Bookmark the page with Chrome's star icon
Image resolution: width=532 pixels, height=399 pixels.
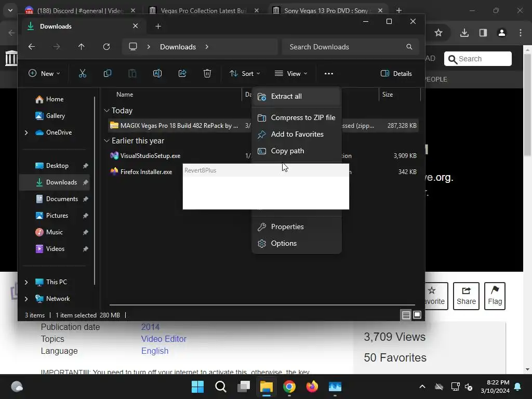(x=438, y=33)
